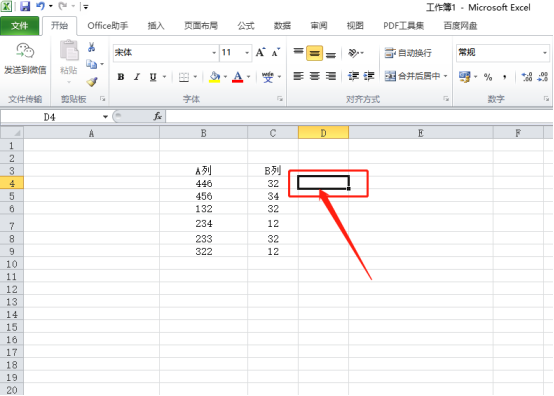This screenshot has width=554, height=396.
Task: Click the orientation (text angle) icon
Action: [354, 53]
